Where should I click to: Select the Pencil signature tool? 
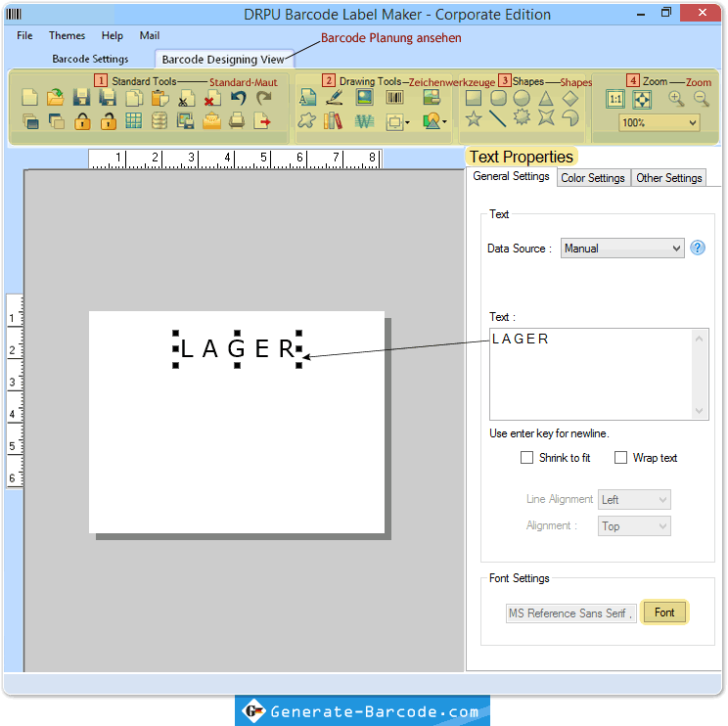(x=335, y=97)
